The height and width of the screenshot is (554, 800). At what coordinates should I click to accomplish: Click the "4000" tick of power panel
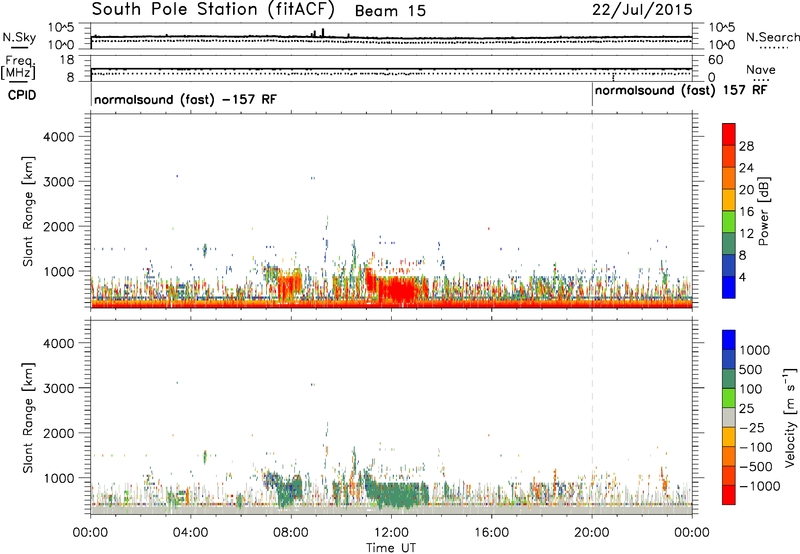coord(58,137)
